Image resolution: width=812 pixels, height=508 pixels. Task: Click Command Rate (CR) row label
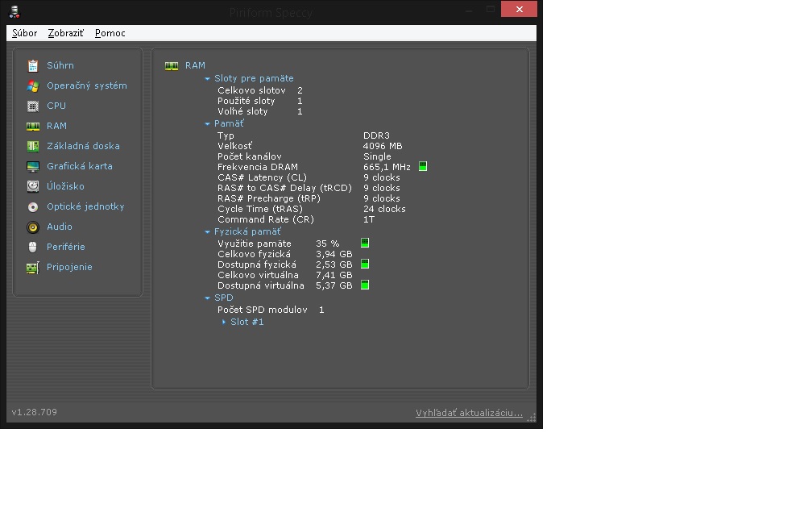(266, 219)
